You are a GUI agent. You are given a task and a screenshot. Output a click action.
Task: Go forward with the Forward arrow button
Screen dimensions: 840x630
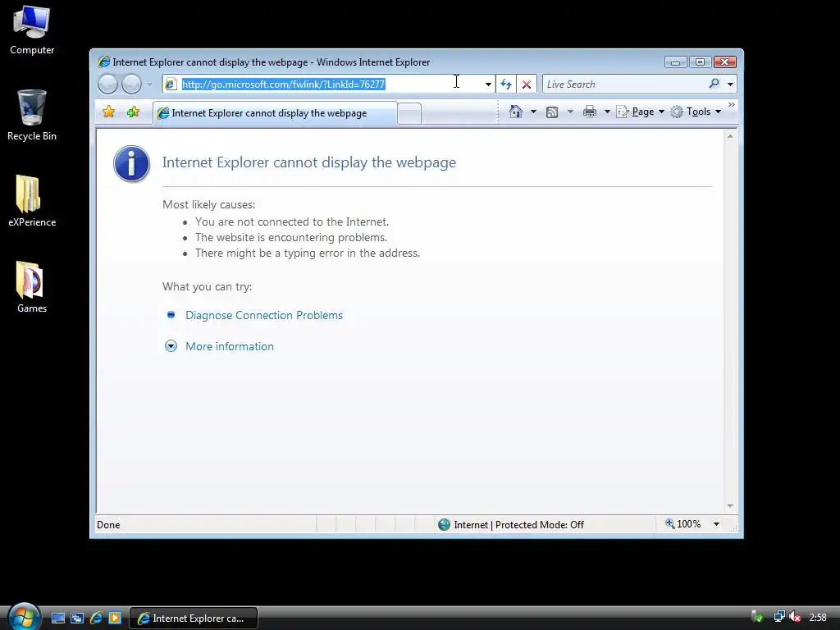[x=131, y=84]
